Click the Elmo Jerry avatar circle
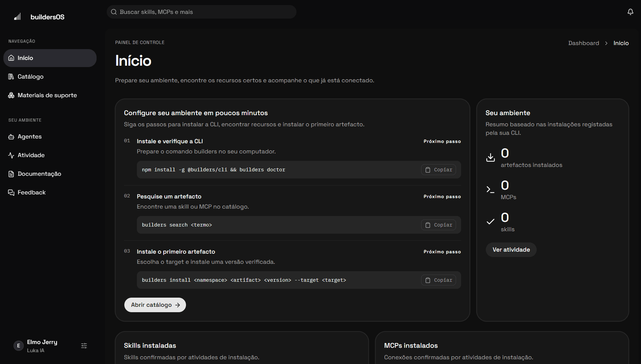The height and width of the screenshot is (364, 641). tap(19, 346)
